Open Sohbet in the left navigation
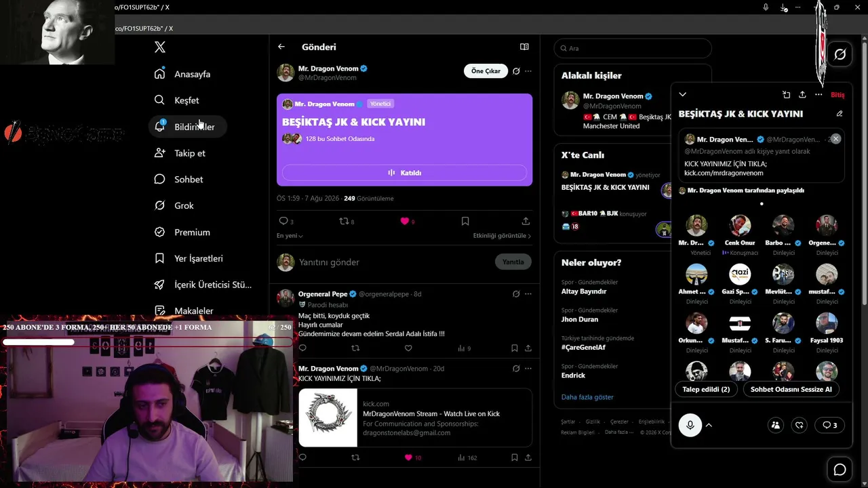The image size is (868, 488). click(x=179, y=180)
